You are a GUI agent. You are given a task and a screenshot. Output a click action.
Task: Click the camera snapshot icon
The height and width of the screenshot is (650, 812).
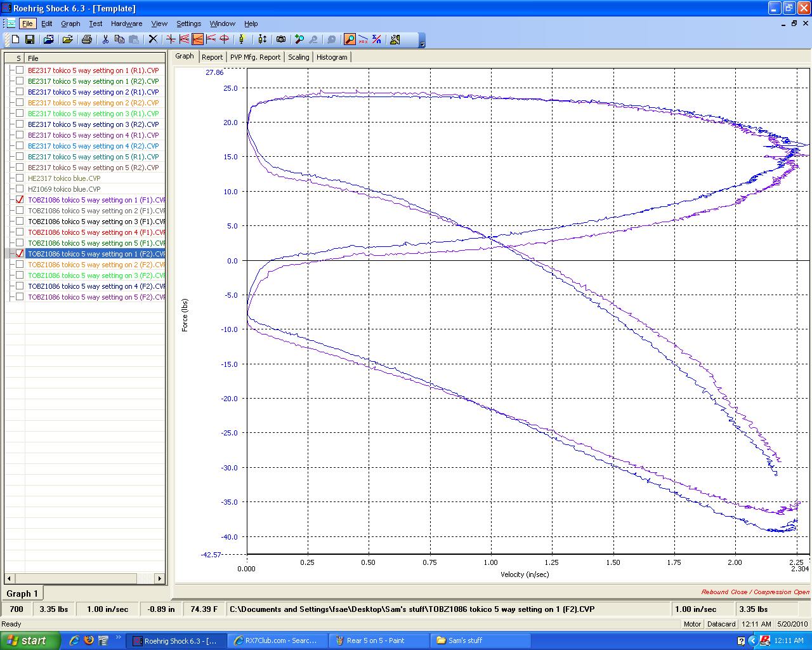point(280,39)
